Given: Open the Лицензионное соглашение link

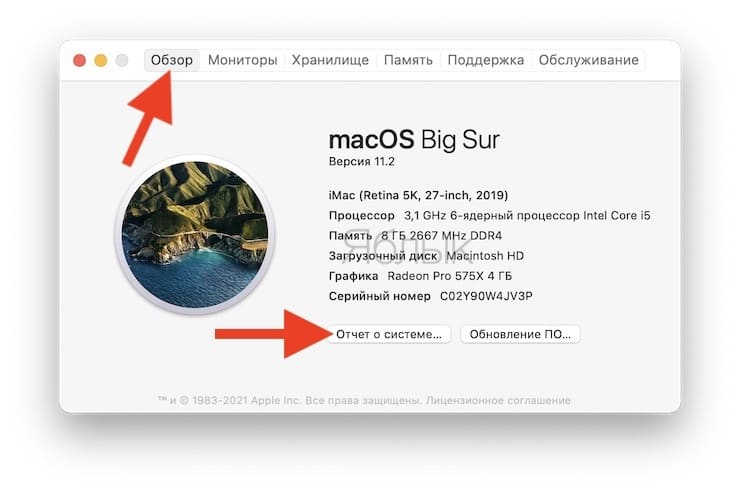Looking at the screenshot, I should (498, 400).
